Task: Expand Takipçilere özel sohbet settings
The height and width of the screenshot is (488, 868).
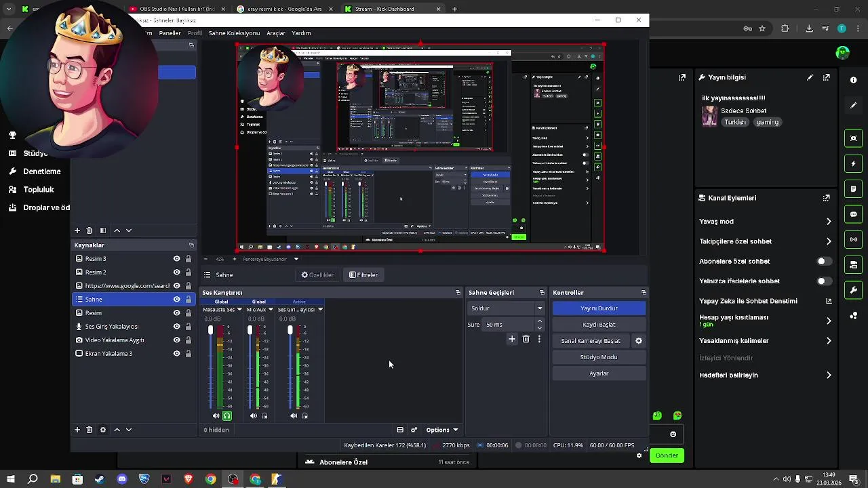Action: [x=829, y=241]
